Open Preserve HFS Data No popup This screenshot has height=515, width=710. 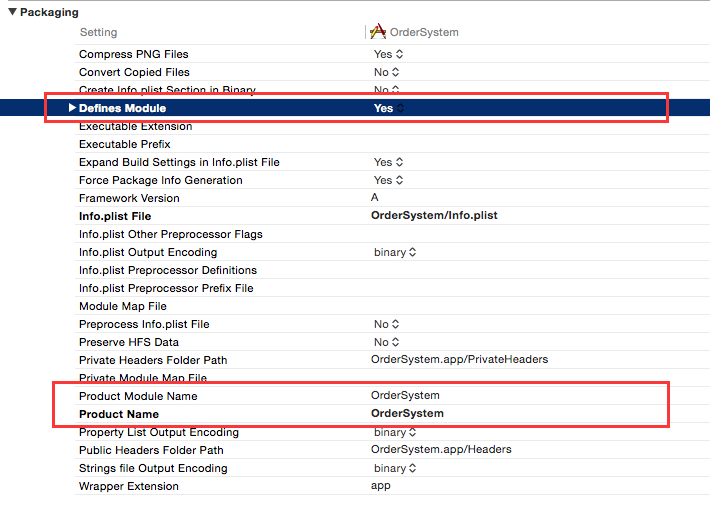coord(387,342)
